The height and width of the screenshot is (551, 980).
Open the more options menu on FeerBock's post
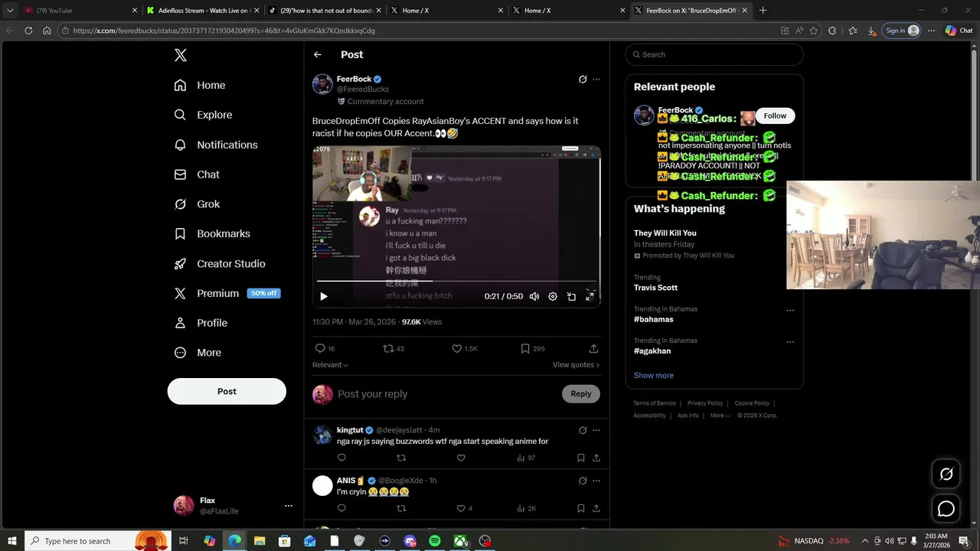[596, 79]
